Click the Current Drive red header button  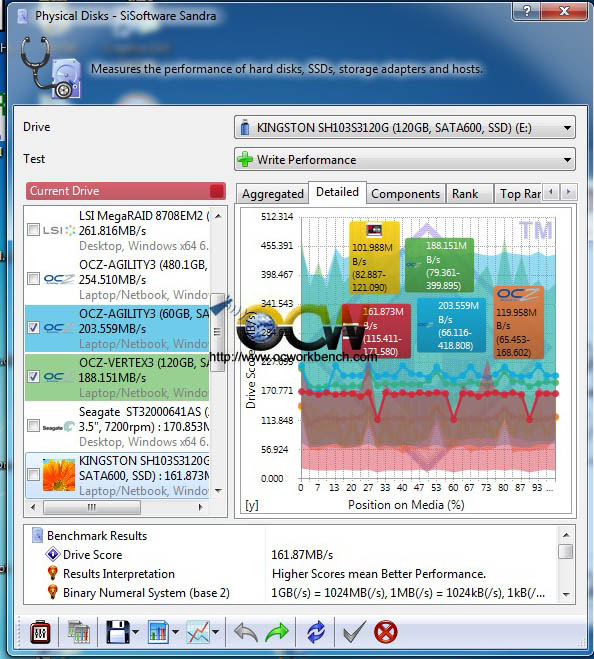click(x=126, y=191)
